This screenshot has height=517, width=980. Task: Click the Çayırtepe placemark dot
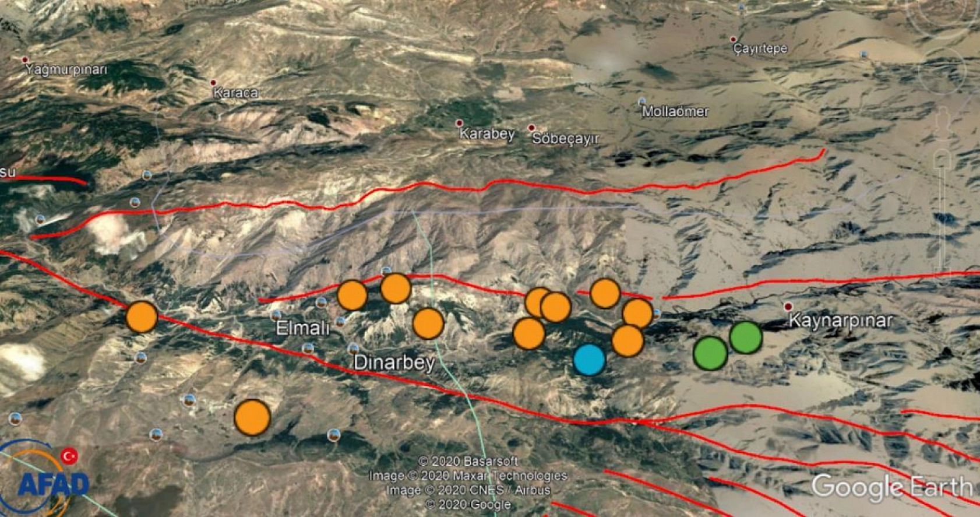(x=734, y=40)
